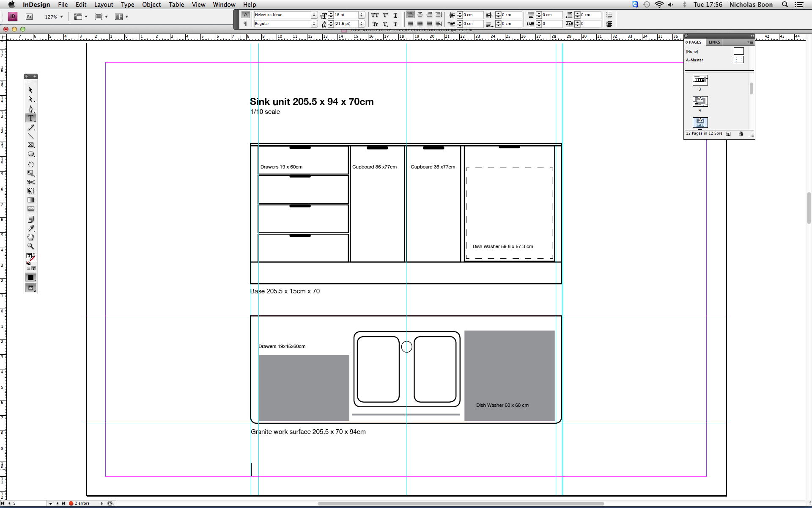
Task: Click Apply Color black swatch
Action: (x=30, y=277)
